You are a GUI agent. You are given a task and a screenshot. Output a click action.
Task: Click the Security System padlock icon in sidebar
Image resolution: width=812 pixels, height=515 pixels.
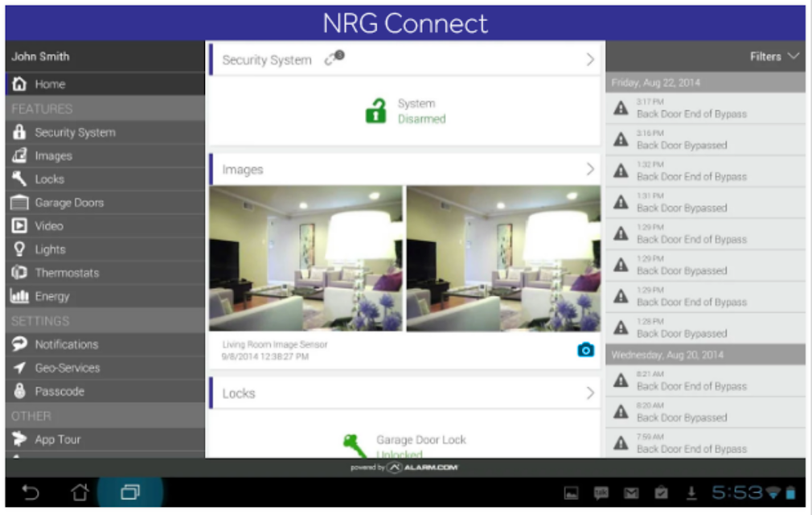19,132
